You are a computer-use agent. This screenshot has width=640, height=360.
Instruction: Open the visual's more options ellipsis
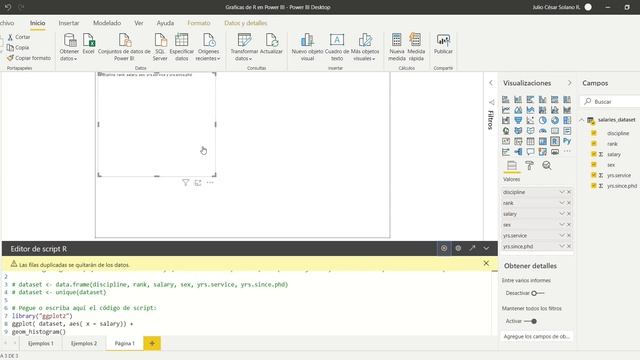tap(210, 182)
